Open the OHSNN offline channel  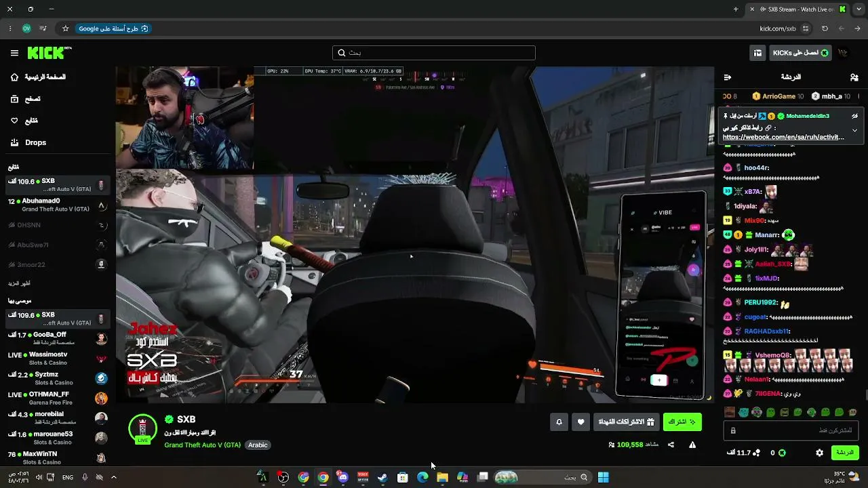[x=57, y=225]
